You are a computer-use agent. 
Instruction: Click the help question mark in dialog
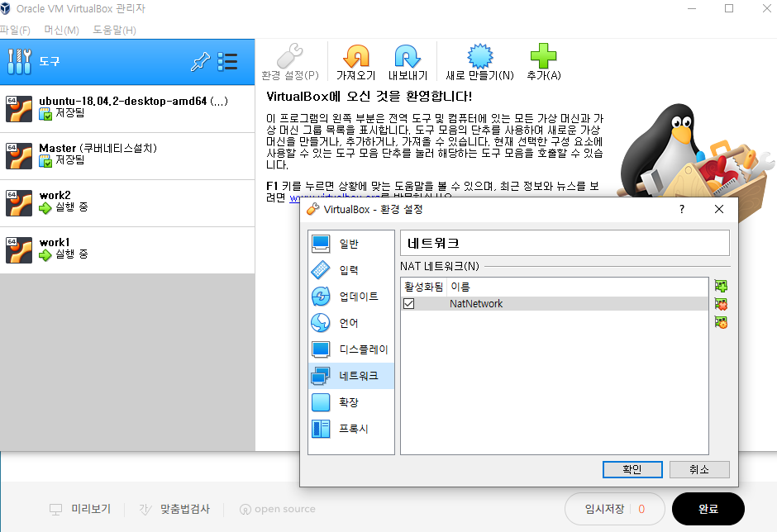pyautogui.click(x=682, y=209)
